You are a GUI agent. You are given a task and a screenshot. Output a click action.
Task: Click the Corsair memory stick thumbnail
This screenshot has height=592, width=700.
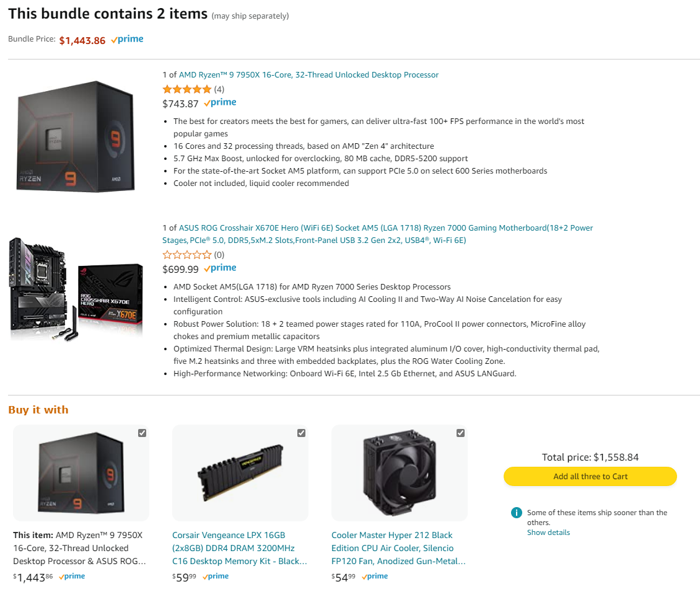pos(240,472)
